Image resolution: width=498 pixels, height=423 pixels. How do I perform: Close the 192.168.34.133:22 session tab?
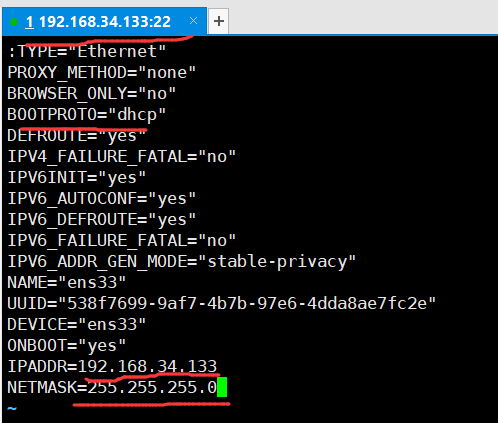tap(193, 21)
